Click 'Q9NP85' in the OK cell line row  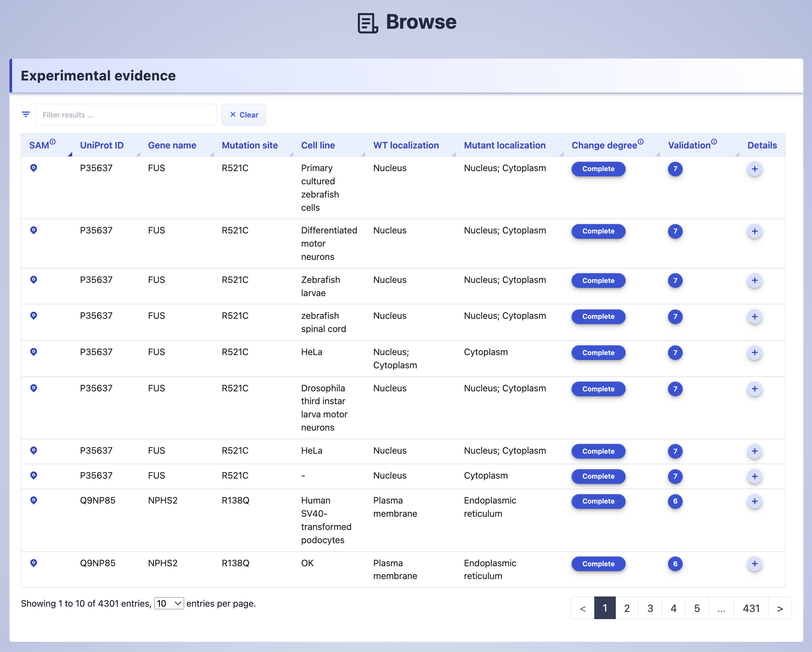pyautogui.click(x=98, y=563)
